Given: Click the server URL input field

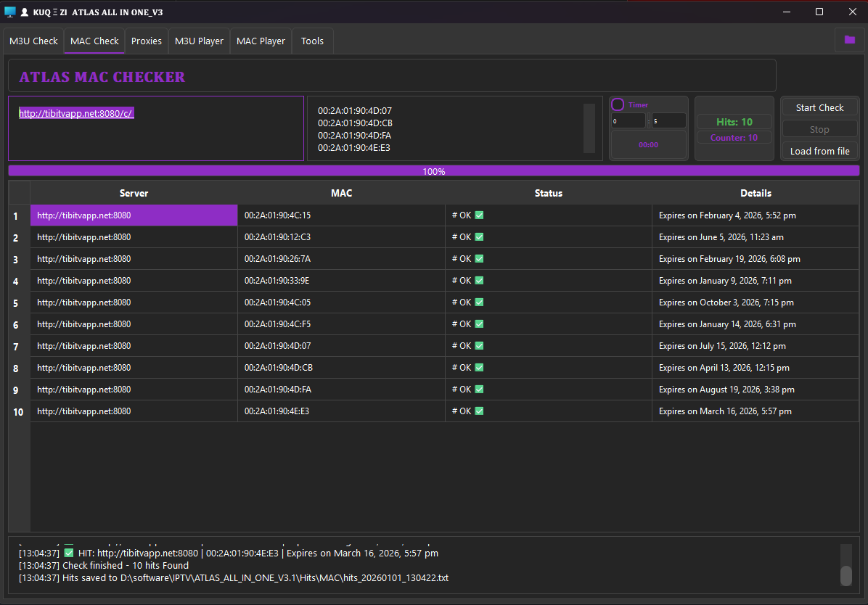Looking at the screenshot, I should [x=155, y=128].
